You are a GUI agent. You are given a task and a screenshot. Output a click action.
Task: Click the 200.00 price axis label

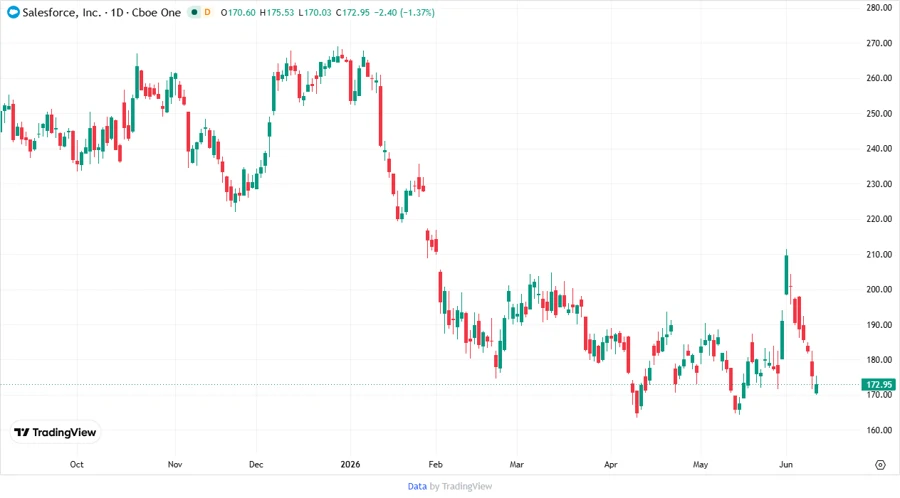click(x=879, y=290)
